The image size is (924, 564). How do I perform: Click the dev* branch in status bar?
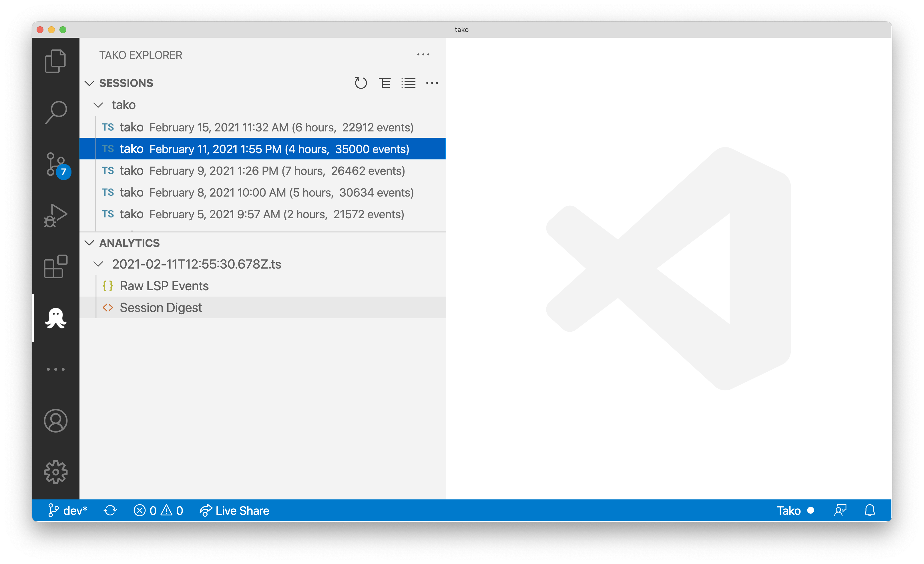[x=68, y=510]
